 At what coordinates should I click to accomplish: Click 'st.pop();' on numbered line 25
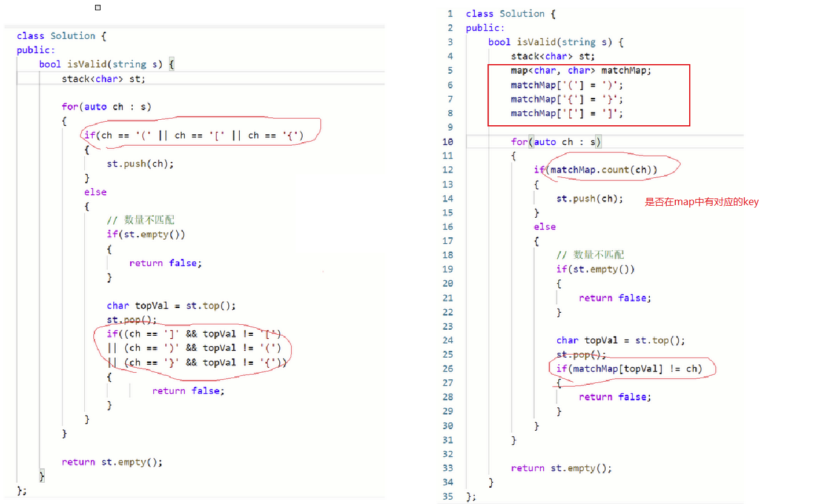point(581,355)
